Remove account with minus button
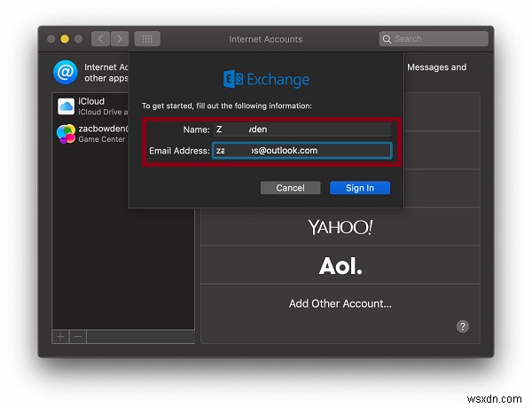The image size is (532, 408). [78, 337]
